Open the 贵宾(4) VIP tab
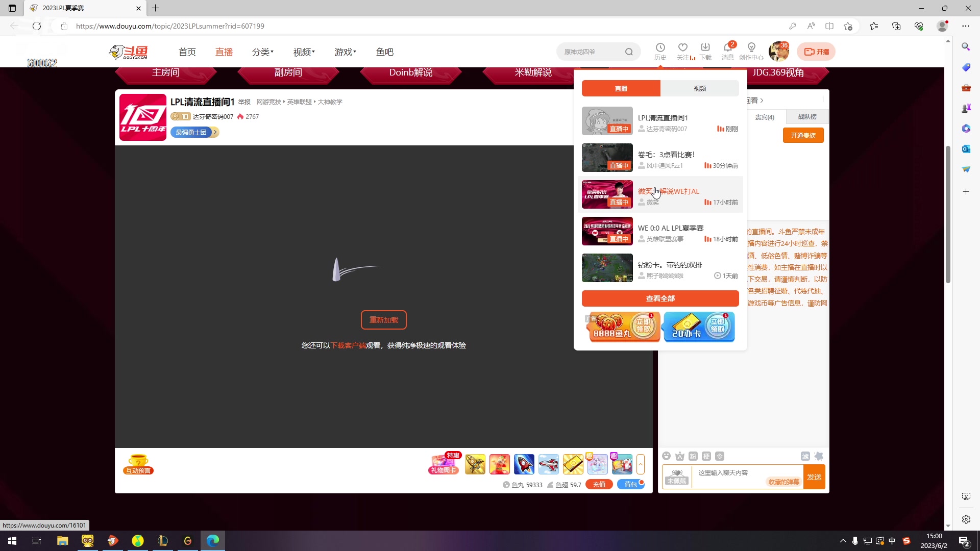This screenshot has height=551, width=980. [765, 117]
